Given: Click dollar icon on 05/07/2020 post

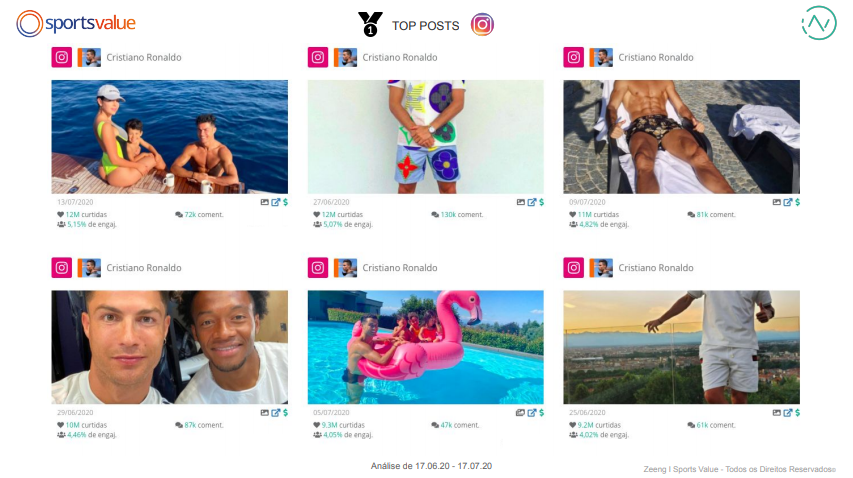Looking at the screenshot, I should point(541,412).
